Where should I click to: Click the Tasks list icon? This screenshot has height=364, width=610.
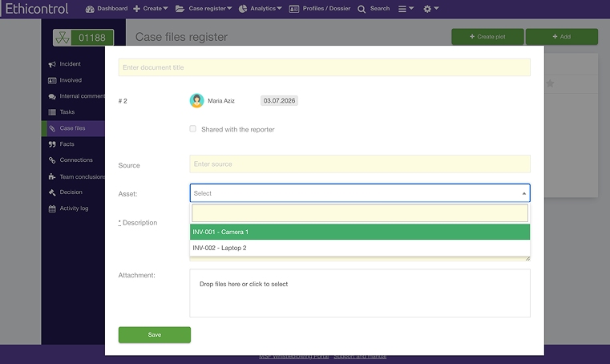click(x=52, y=112)
